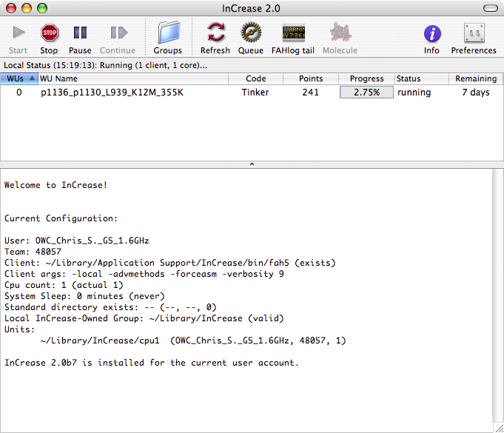This screenshot has height=433, width=504.
Task: Stop the running client with Stop icon
Action: coord(49,33)
